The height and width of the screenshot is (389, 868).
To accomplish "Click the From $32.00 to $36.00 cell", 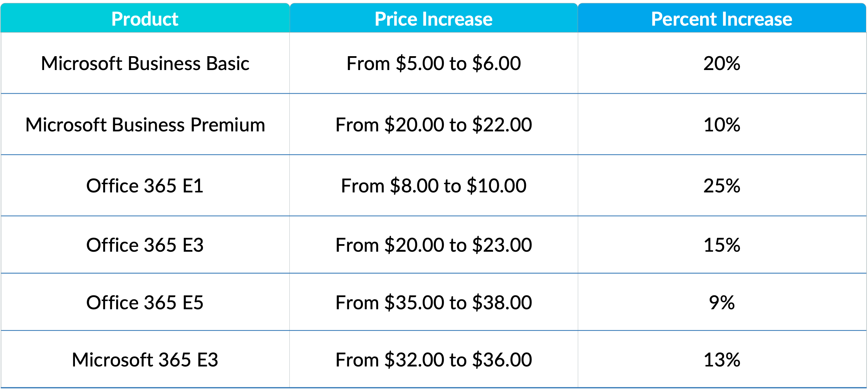I will (434, 359).
